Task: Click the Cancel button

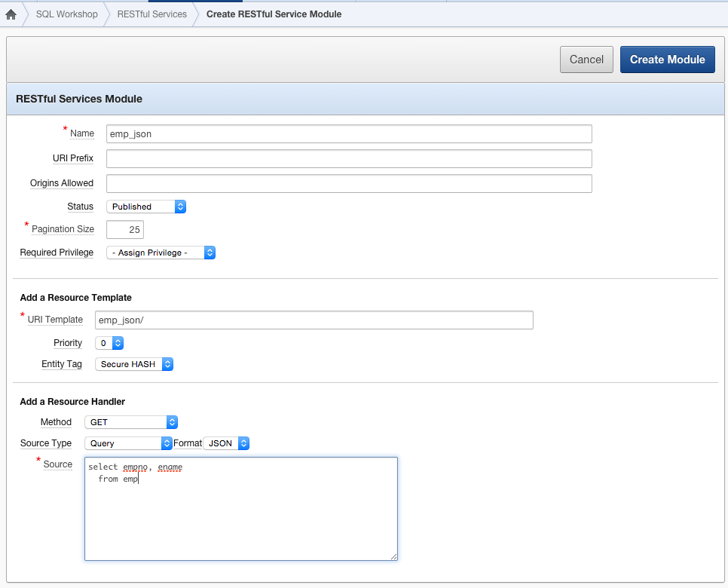Action: click(x=586, y=59)
